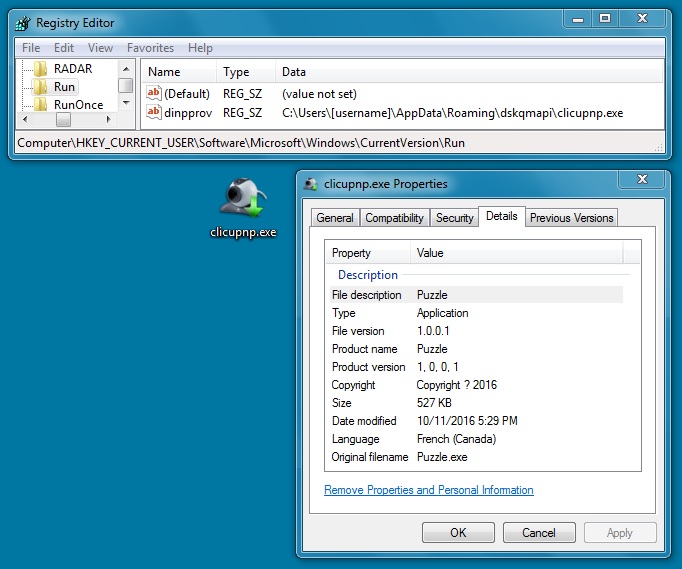
Task: Maximize the Registry Editor window
Action: [605, 19]
